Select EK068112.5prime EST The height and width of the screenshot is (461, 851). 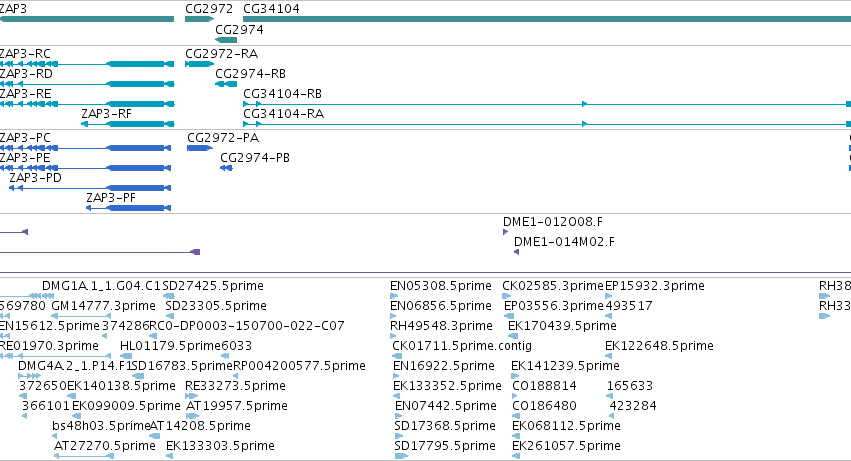[516, 436]
